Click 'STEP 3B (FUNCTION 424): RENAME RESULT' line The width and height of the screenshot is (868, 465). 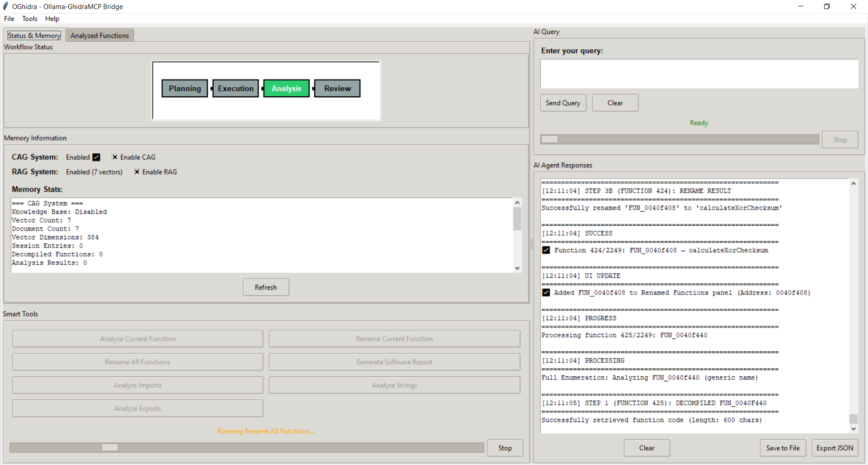click(x=637, y=191)
